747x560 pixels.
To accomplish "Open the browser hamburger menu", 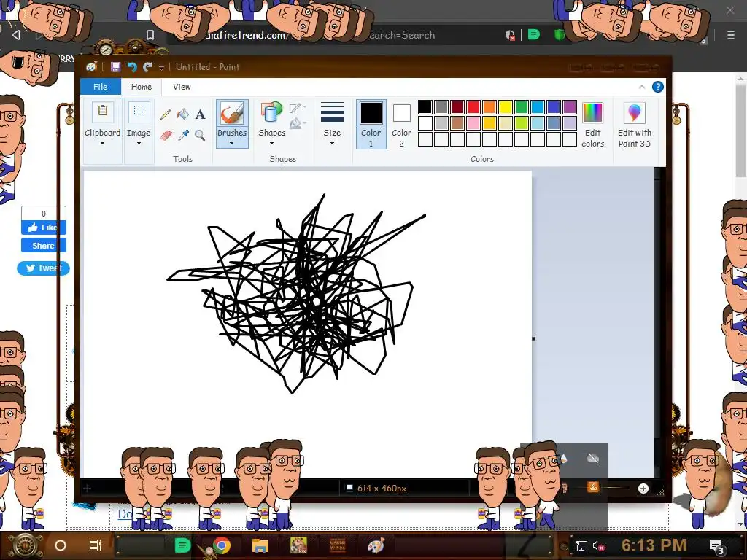I will (730, 35).
